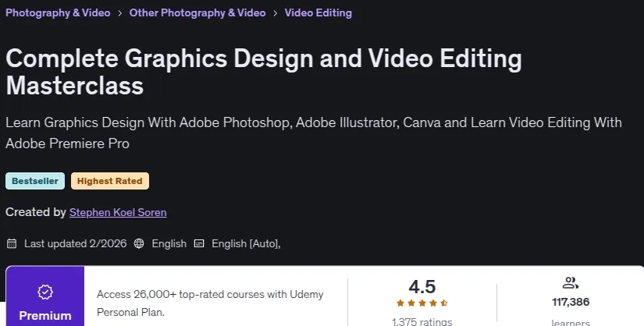Click 'Access 26,000+ top-rated courses' text

click(210, 303)
